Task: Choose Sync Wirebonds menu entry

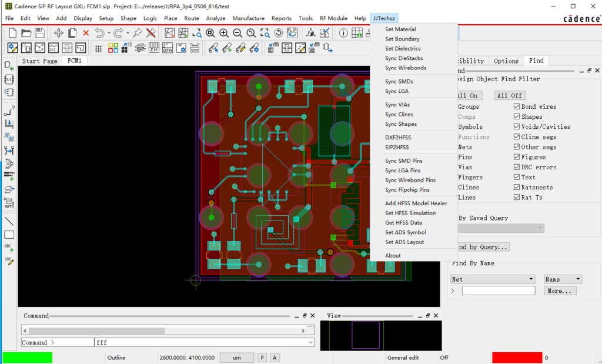Action: 406,68
